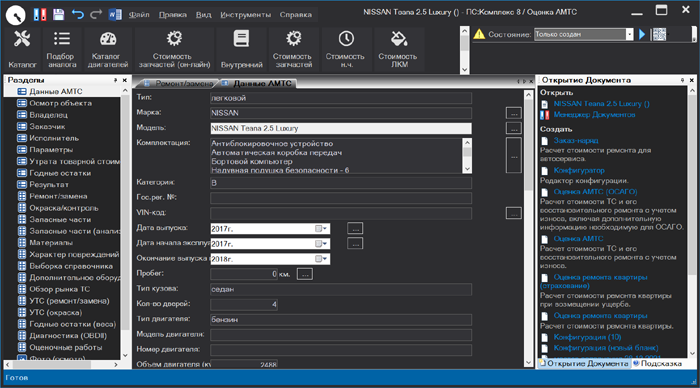This screenshot has width=700, height=388.
Task: Click the save floppy disk icon
Action: tap(58, 14)
